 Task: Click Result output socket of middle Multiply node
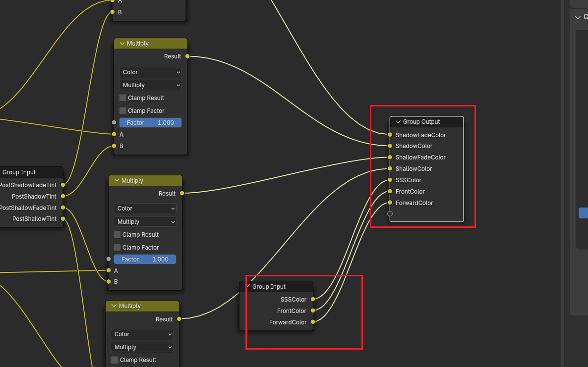[x=182, y=193]
